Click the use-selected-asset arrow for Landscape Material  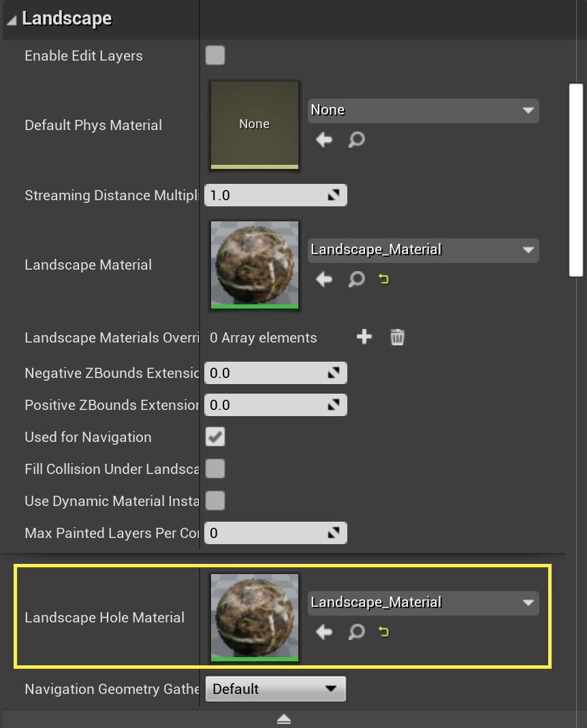click(x=323, y=279)
